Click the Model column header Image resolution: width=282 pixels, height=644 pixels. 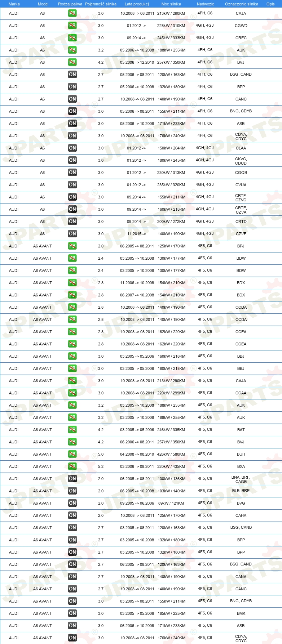(x=43, y=4)
